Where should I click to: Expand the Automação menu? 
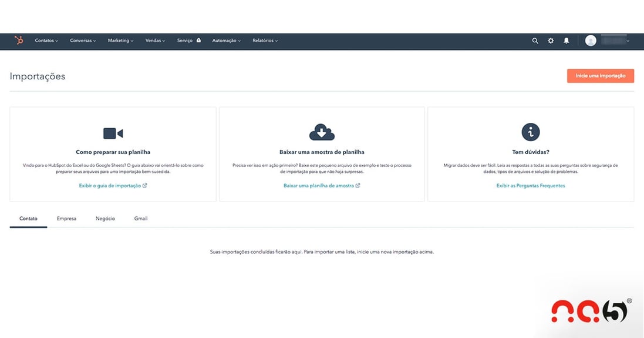pyautogui.click(x=226, y=41)
